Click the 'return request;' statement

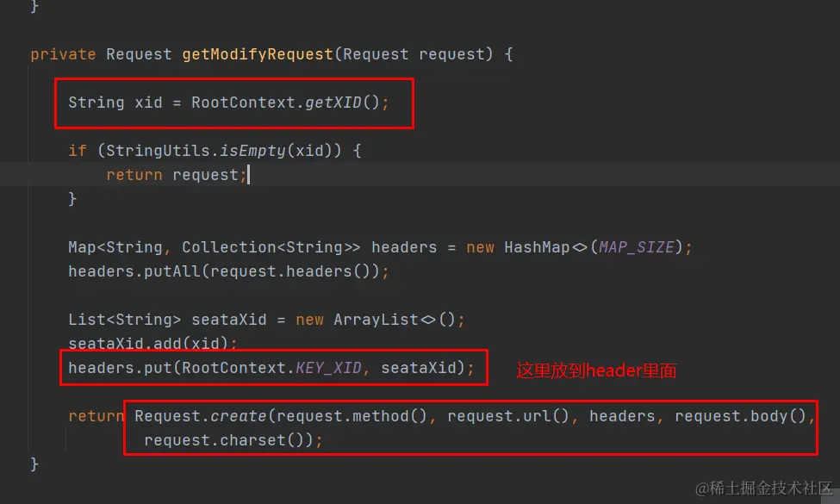(177, 175)
